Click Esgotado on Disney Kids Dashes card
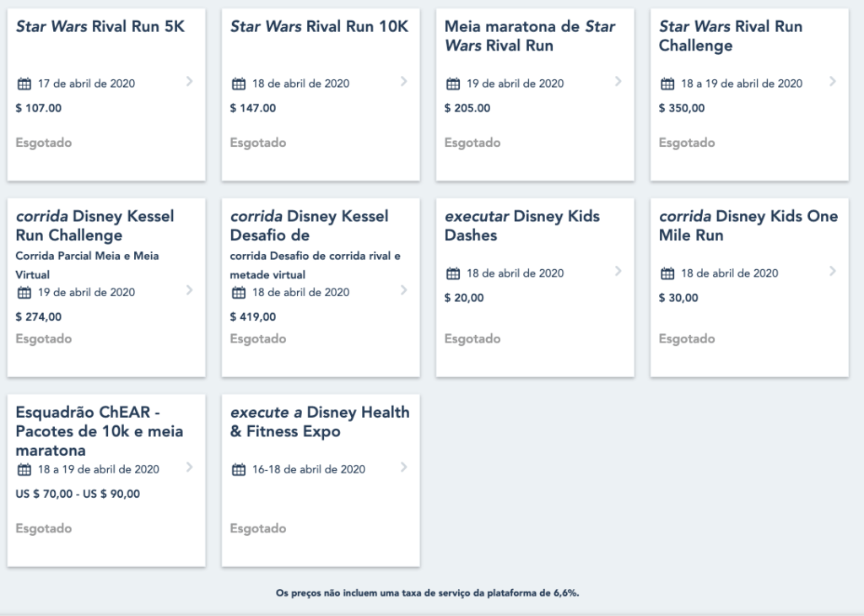The image size is (864, 616). point(472,339)
